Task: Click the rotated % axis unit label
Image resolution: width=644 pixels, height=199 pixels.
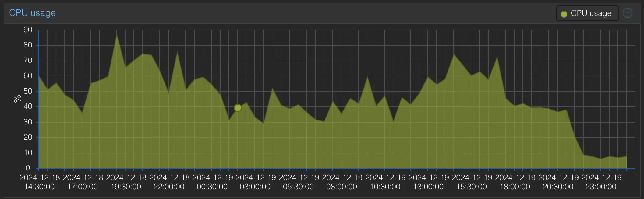Action: (x=17, y=99)
